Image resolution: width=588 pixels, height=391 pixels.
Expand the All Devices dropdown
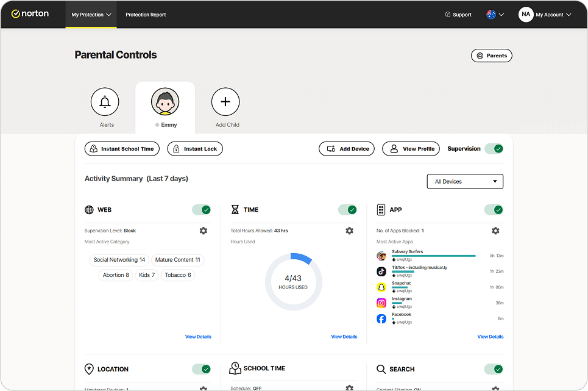[465, 182]
